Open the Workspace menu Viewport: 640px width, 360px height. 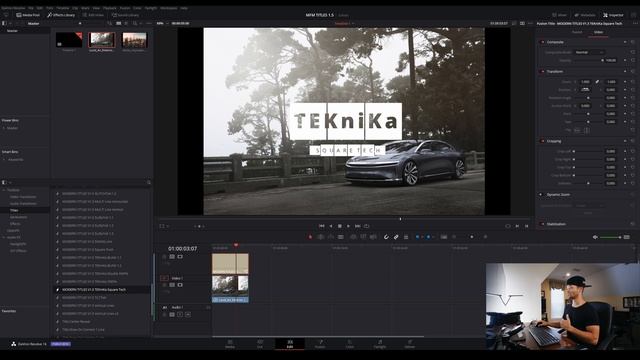point(168,8)
